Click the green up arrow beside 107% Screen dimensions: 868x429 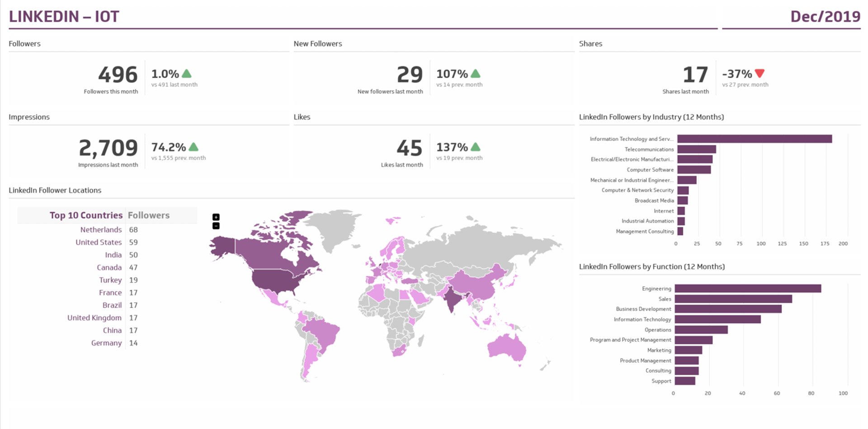[475, 74]
